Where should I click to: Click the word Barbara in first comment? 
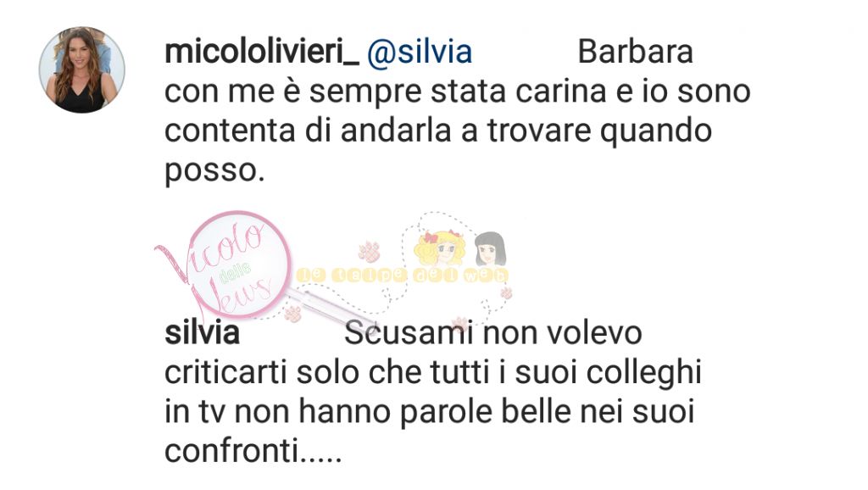(x=635, y=52)
